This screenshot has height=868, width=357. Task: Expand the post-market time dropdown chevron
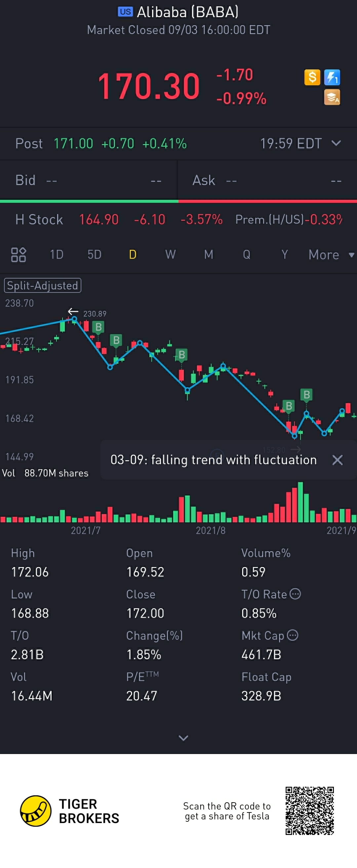pyautogui.click(x=336, y=143)
